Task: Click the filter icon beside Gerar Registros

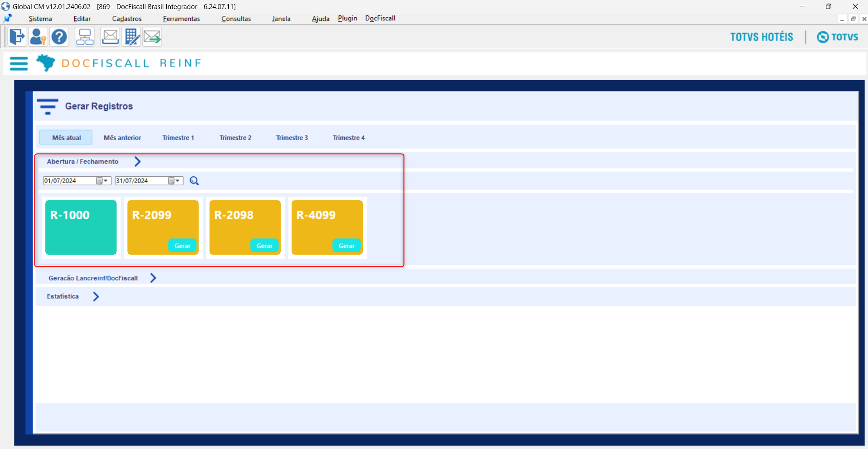Action: click(x=48, y=106)
